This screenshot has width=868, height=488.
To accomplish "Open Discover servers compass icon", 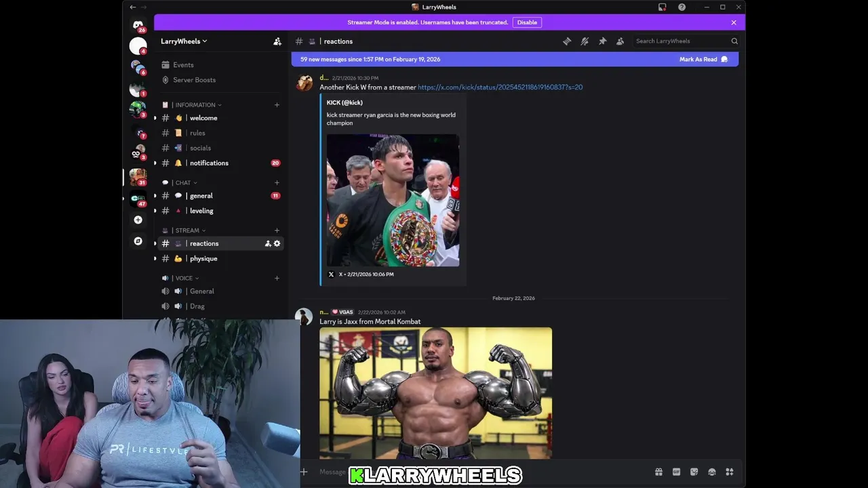I will [138, 241].
